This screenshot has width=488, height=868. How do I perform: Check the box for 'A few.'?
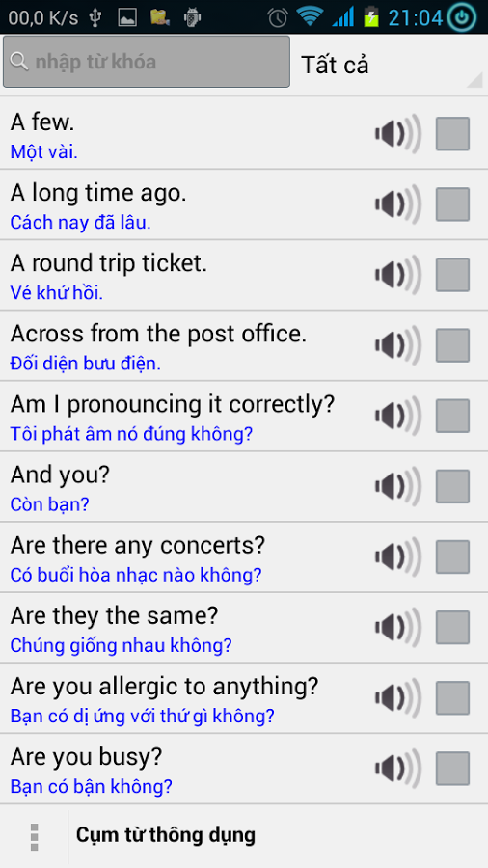click(452, 134)
